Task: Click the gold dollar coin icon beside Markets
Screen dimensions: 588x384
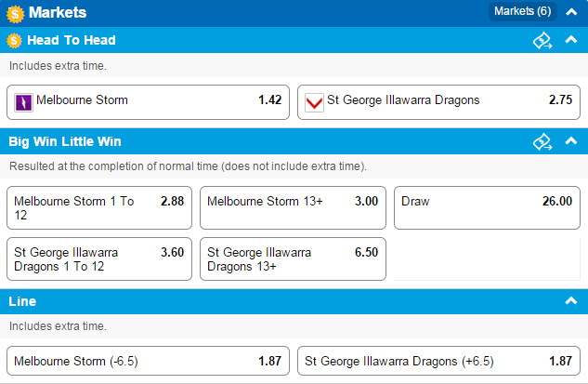Action: point(15,14)
